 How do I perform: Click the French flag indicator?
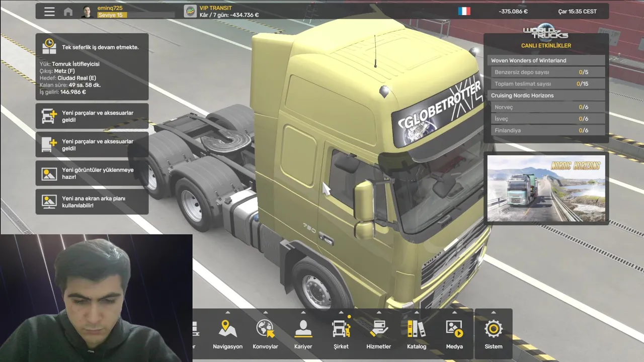[x=464, y=11]
